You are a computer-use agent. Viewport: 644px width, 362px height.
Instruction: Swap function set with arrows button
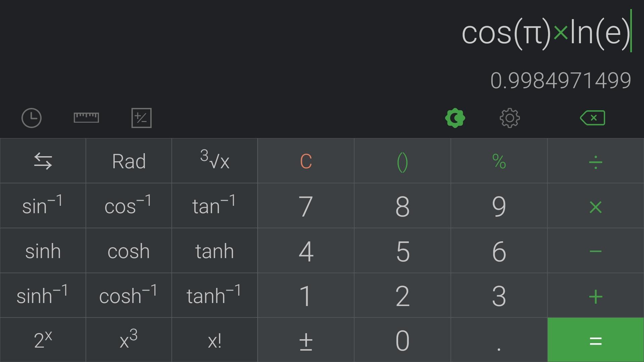click(x=43, y=161)
